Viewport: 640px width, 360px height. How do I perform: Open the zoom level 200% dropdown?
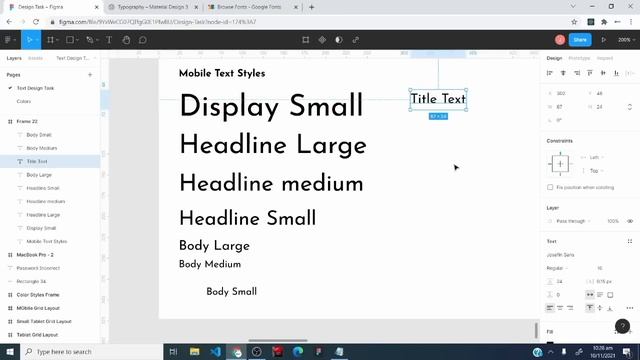(x=626, y=40)
